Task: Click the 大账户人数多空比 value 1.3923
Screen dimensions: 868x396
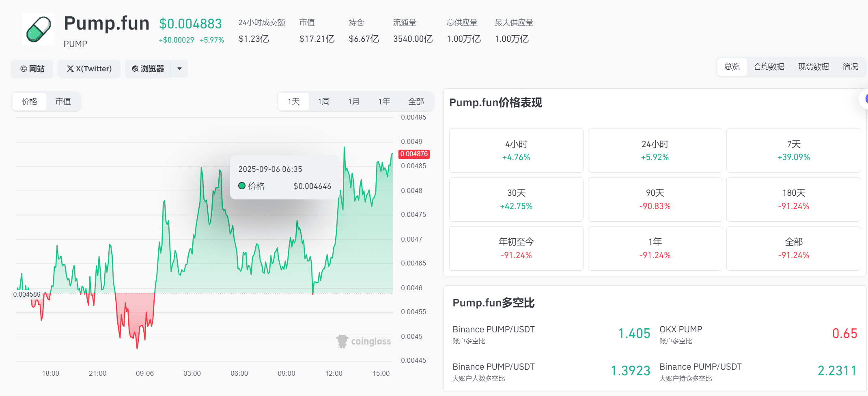Action: coord(631,371)
